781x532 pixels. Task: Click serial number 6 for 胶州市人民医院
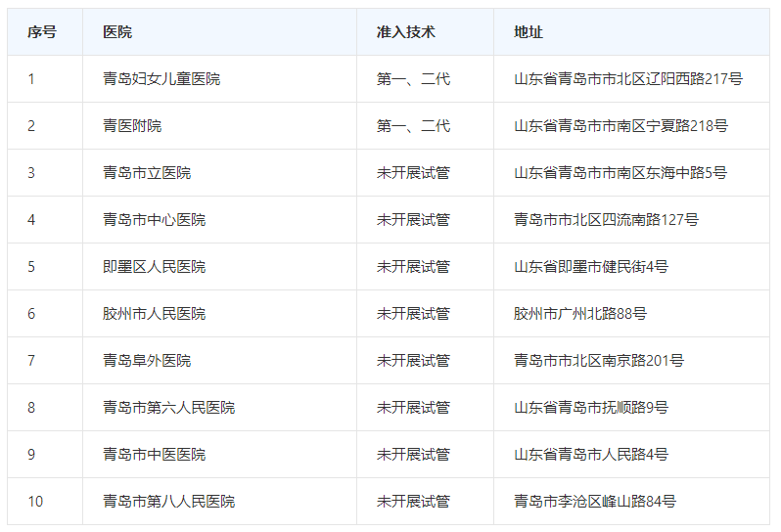pyautogui.click(x=31, y=314)
